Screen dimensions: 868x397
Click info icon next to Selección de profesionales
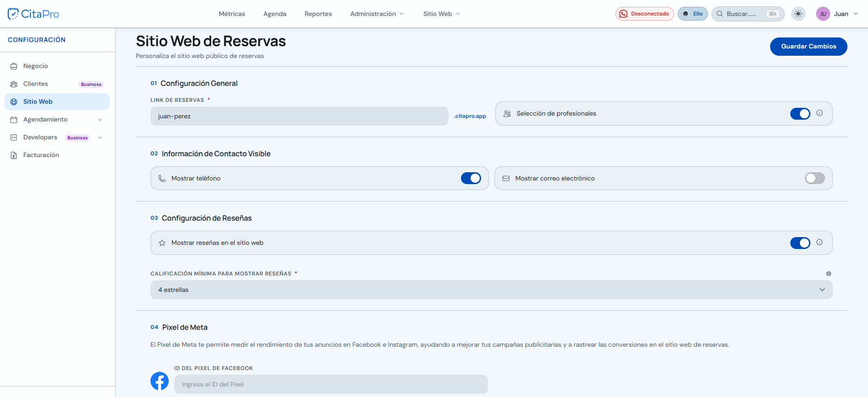(x=820, y=113)
